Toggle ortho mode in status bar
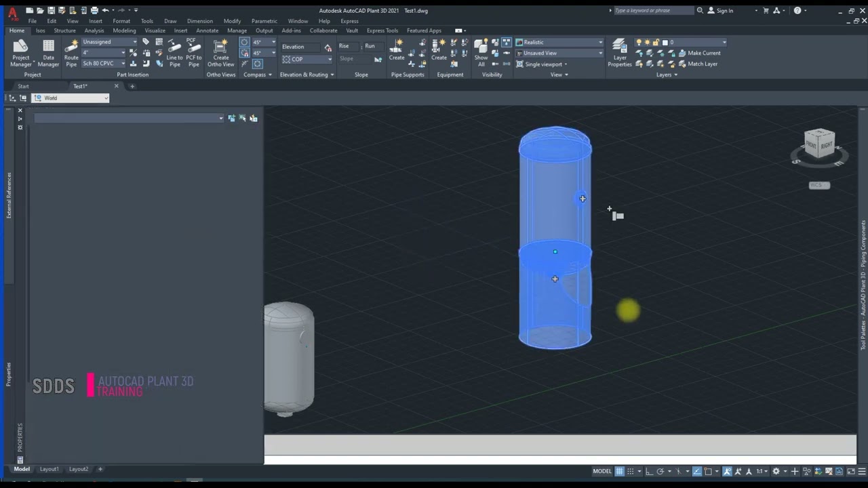The image size is (868, 488). pos(649,471)
